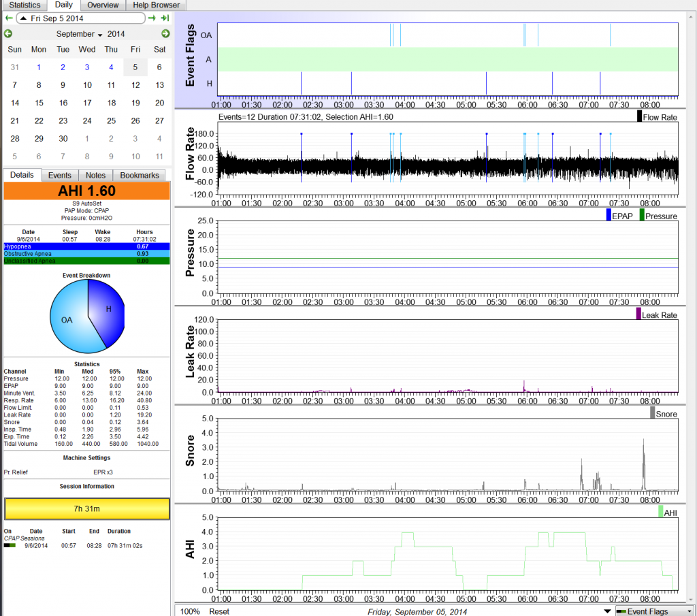Select September 3 in the calendar

(87, 67)
